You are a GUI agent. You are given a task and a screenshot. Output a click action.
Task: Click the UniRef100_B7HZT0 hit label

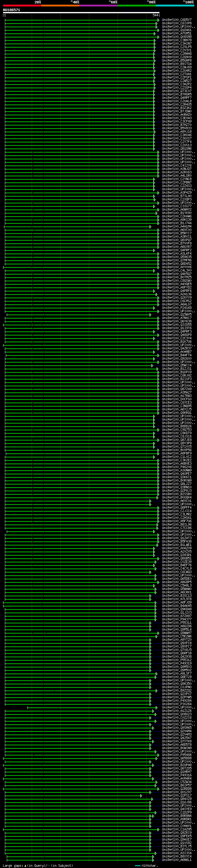click(176, 125)
